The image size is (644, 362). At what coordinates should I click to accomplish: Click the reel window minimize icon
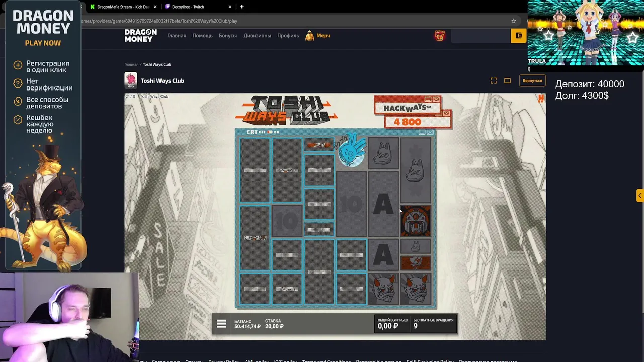[422, 132]
